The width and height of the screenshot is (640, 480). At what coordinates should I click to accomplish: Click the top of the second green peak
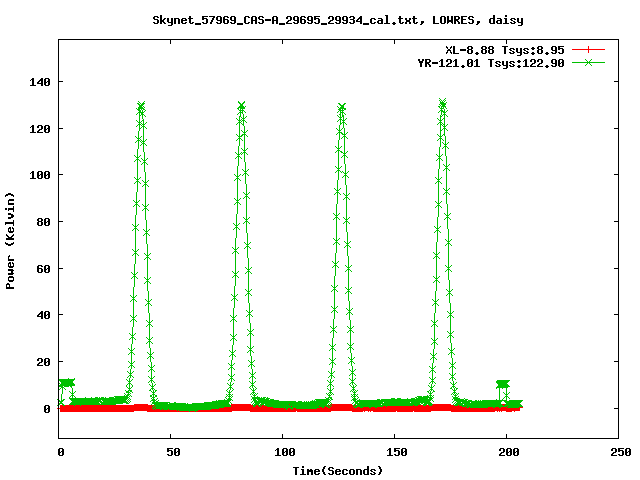(x=241, y=106)
